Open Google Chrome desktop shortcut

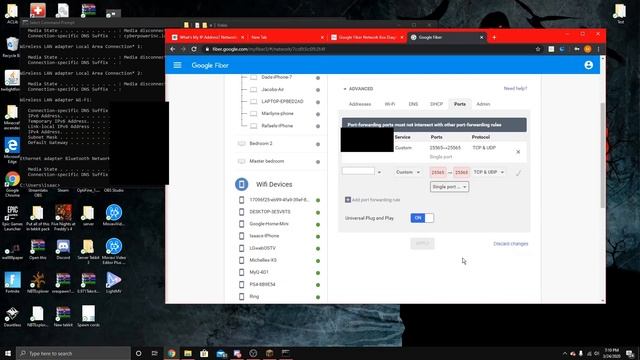(12, 184)
